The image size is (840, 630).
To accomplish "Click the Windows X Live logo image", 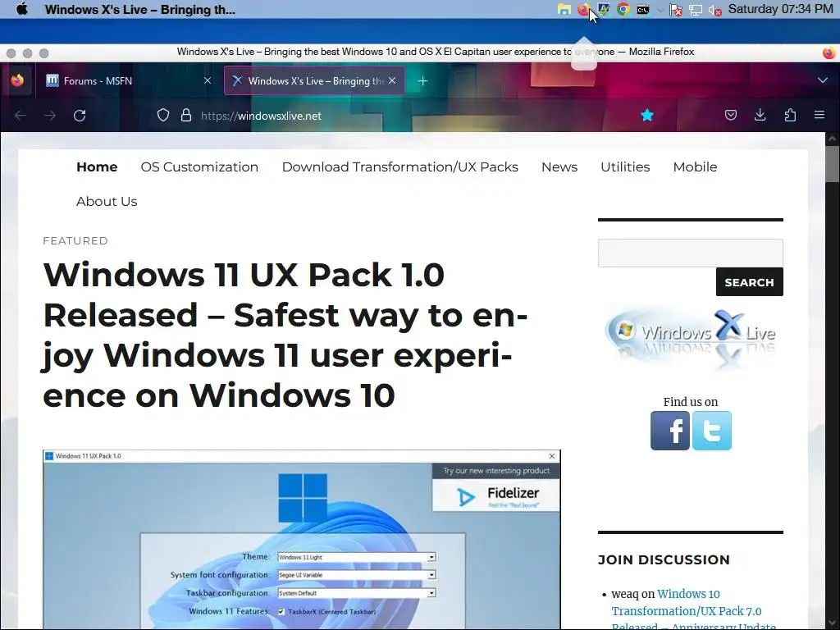I will coord(691,340).
